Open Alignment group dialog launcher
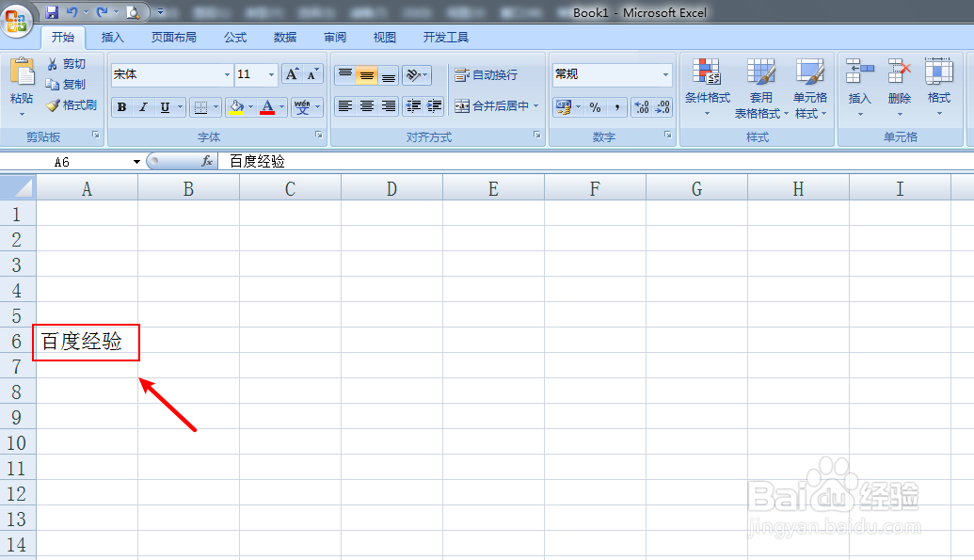Image resolution: width=974 pixels, height=560 pixels. tap(536, 135)
